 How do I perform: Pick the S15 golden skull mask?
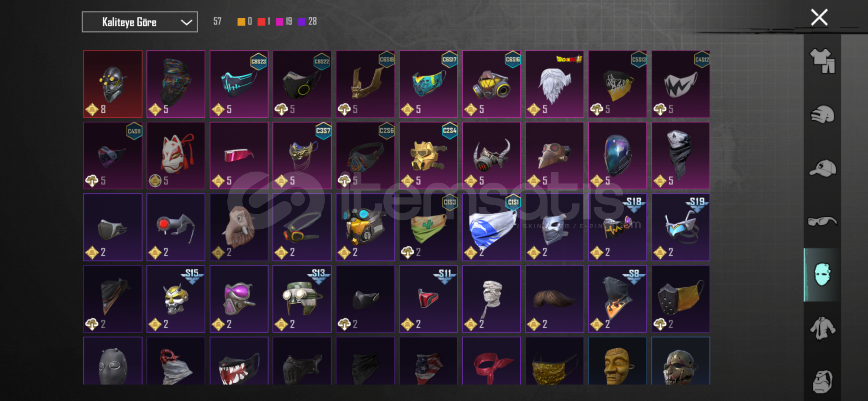(x=176, y=299)
